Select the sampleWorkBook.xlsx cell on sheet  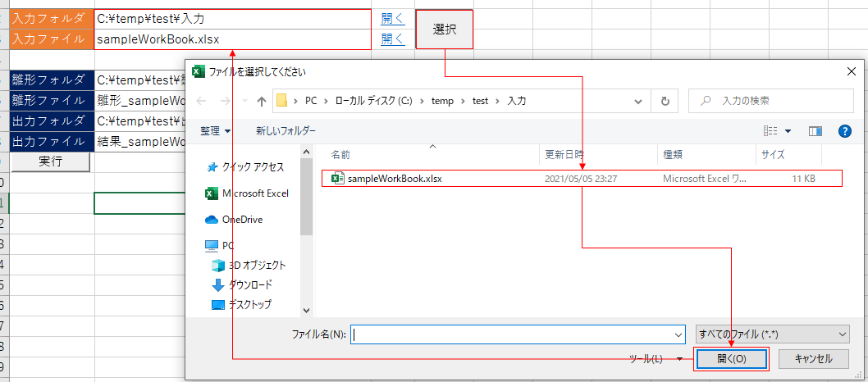point(233,39)
